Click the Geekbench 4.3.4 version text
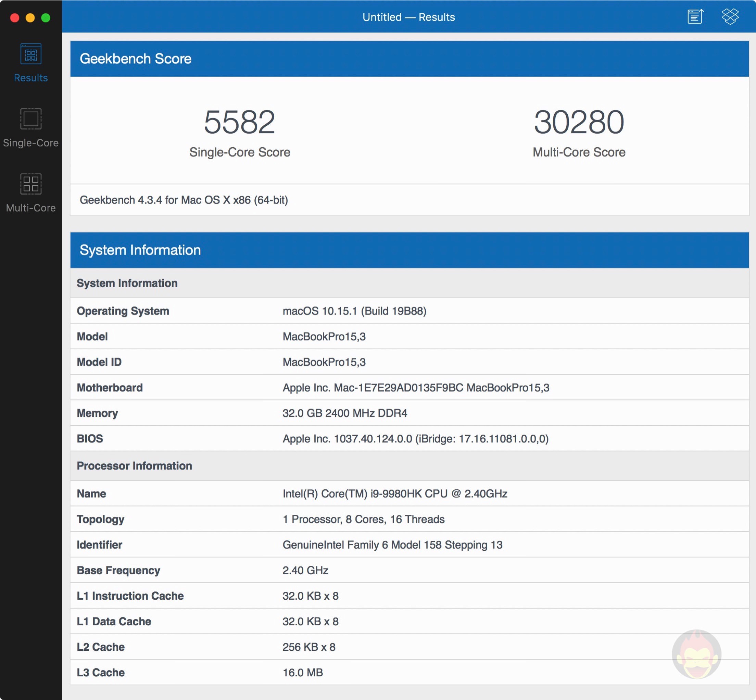The height and width of the screenshot is (700, 756). click(184, 200)
